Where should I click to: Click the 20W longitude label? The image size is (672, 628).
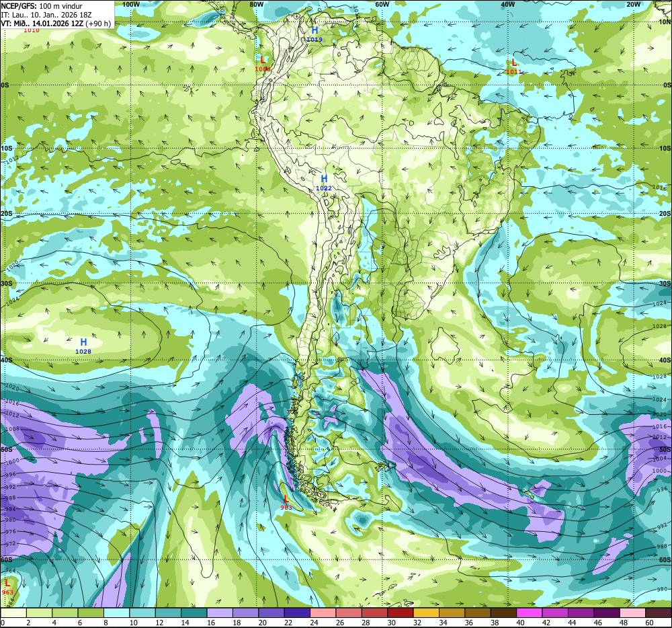click(x=634, y=4)
